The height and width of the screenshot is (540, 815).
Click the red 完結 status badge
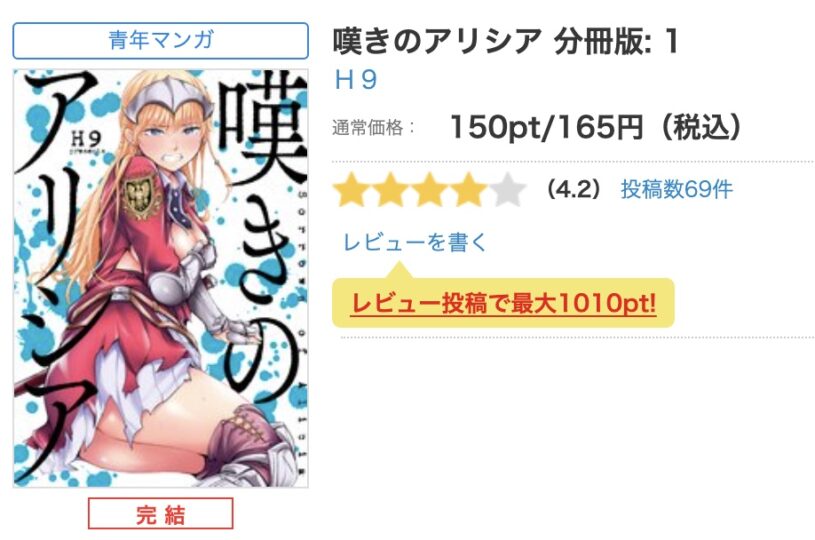(x=161, y=513)
